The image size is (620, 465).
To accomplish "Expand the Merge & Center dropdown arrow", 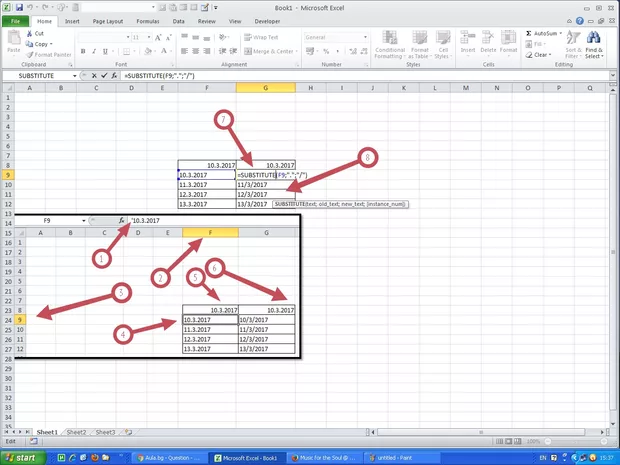I will pos(297,51).
